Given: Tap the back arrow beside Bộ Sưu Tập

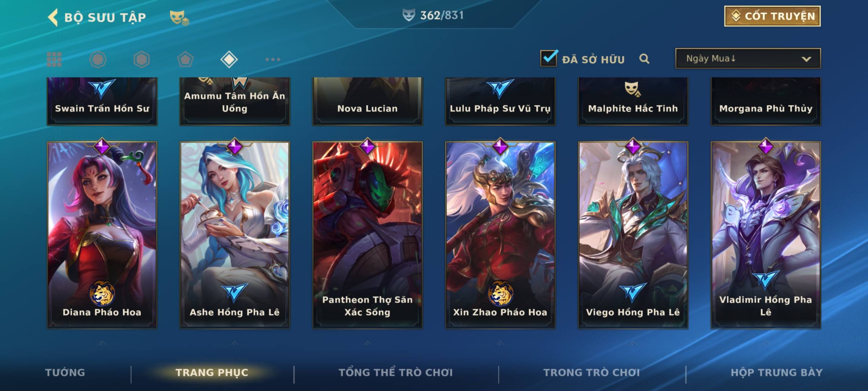Looking at the screenshot, I should click(53, 17).
